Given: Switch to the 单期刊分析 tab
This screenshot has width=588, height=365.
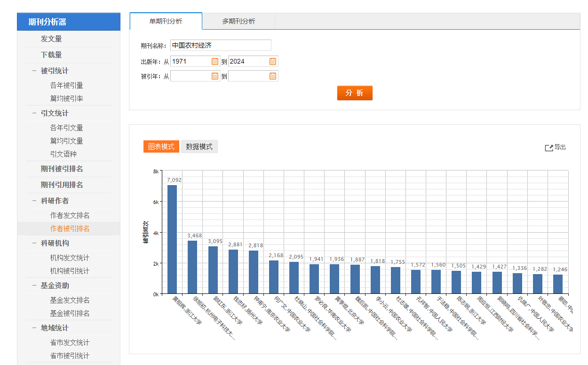Looking at the screenshot, I should pos(166,21).
